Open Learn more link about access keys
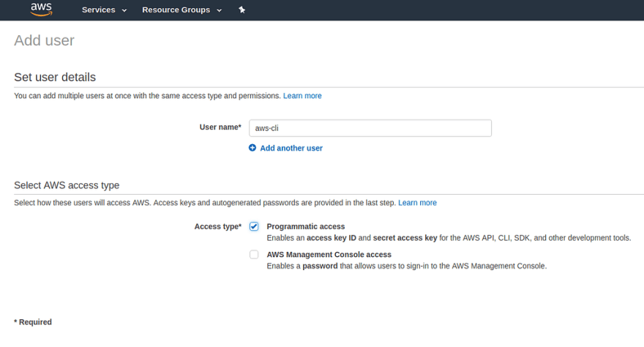 pos(417,203)
